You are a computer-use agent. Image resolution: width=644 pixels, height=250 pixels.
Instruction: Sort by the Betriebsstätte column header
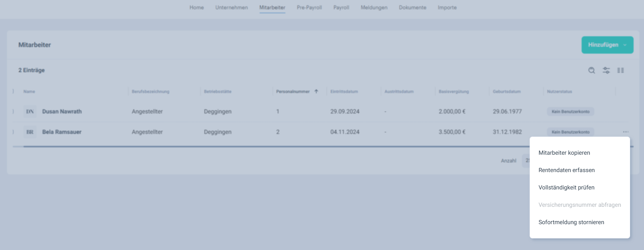click(218, 91)
